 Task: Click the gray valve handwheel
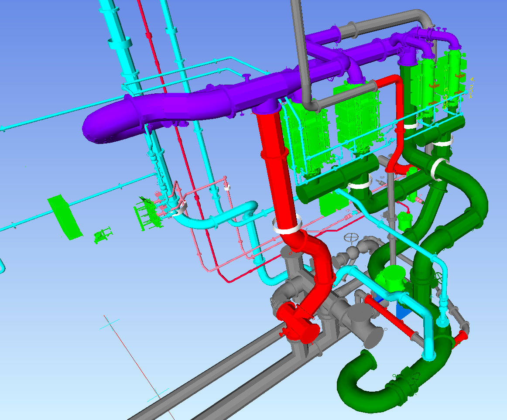click(351, 239)
